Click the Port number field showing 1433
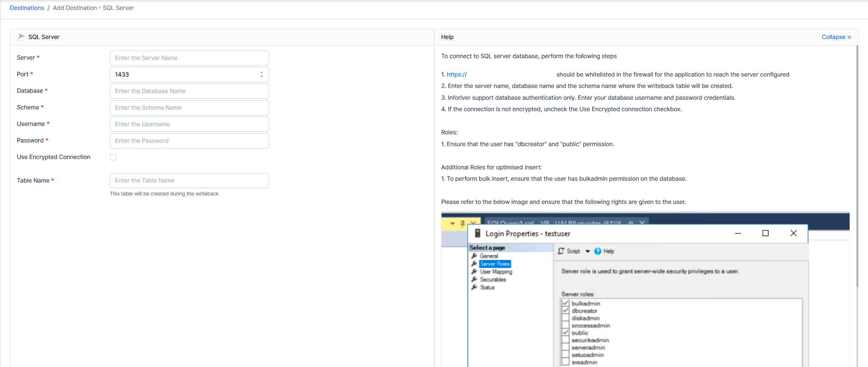The height and width of the screenshot is (367, 868). (x=189, y=74)
